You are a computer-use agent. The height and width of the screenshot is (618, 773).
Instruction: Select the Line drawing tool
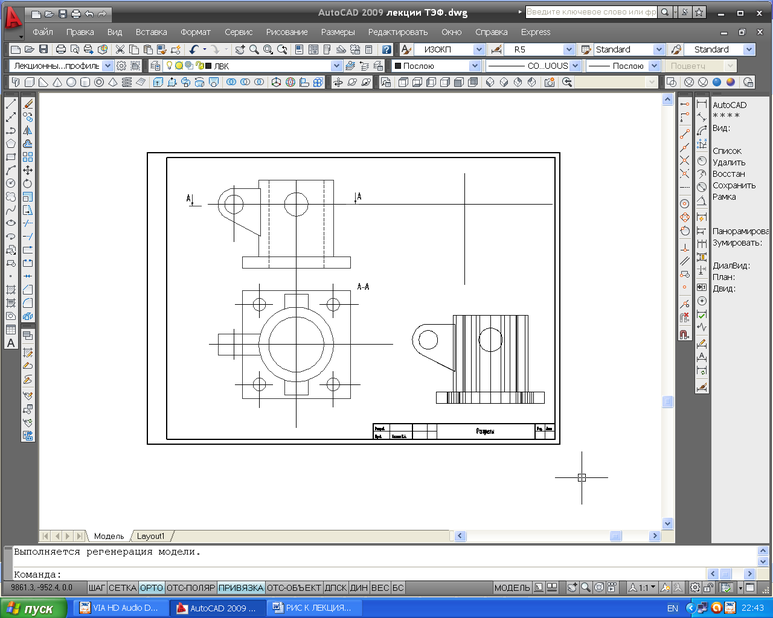click(11, 104)
